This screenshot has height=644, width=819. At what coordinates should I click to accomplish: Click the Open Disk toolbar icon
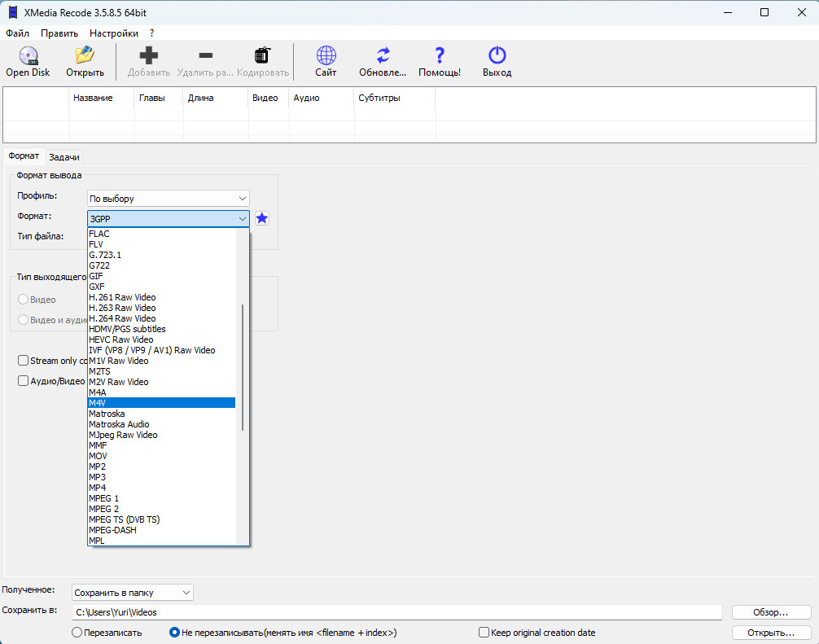(28, 55)
